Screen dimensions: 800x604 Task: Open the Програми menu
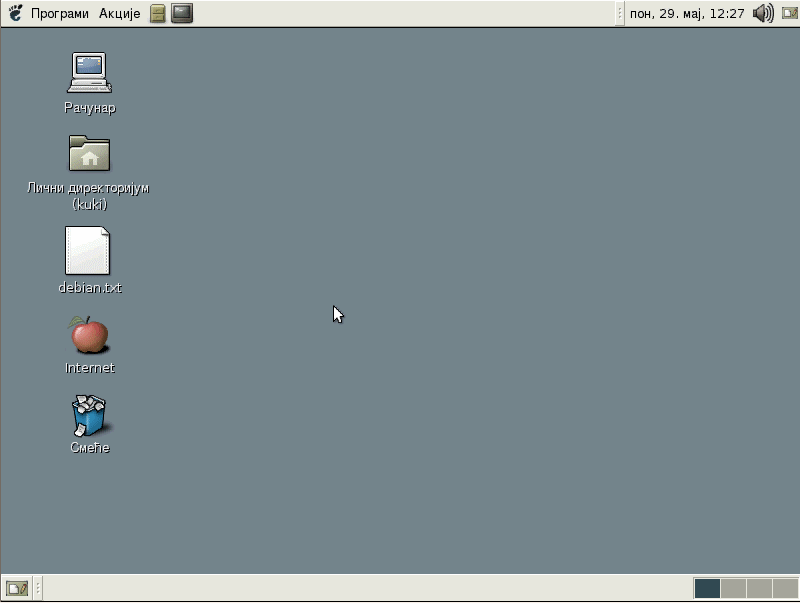coord(60,13)
